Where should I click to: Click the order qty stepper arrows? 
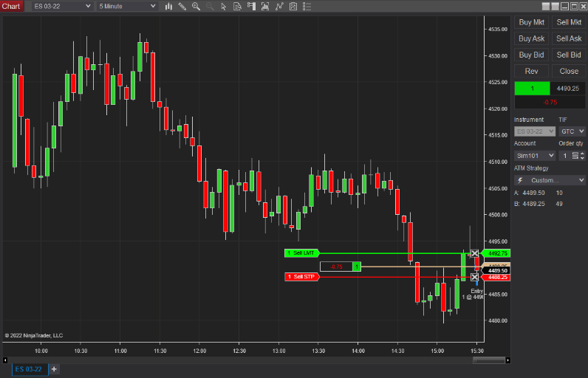click(x=582, y=156)
